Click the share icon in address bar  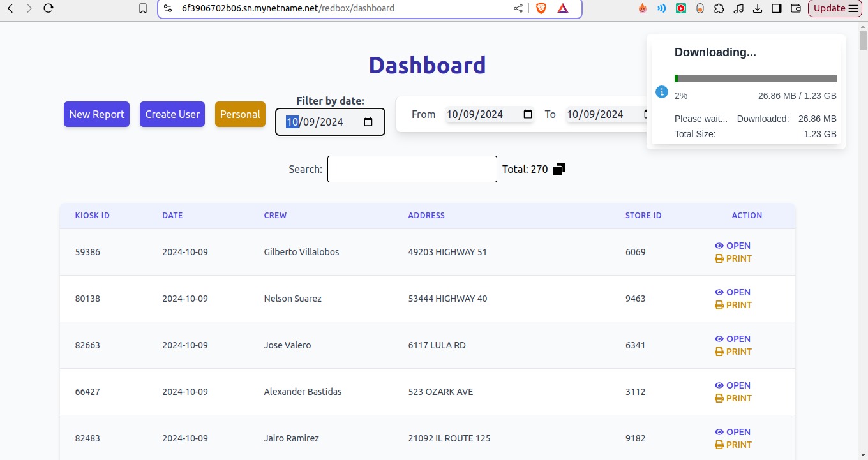pos(518,8)
